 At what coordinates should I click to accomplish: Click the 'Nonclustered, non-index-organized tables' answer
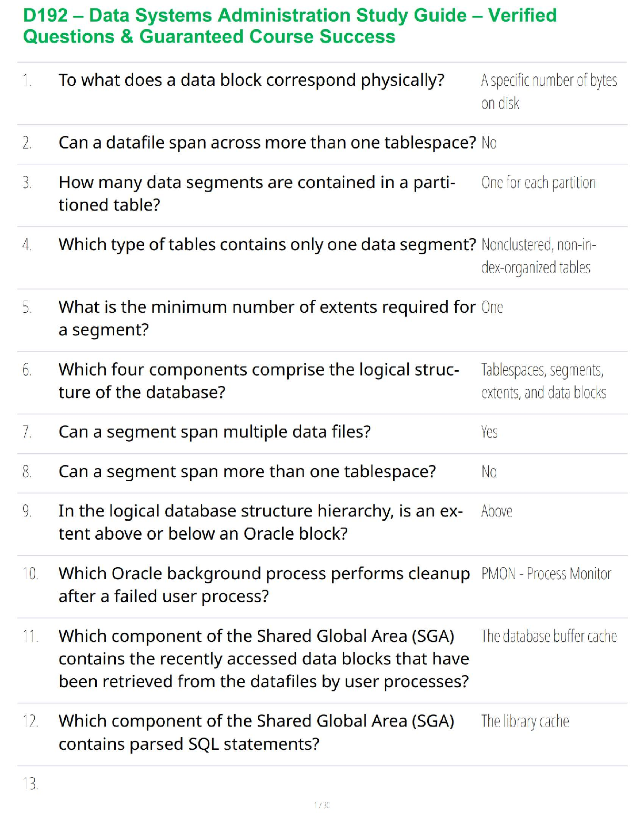pos(538,256)
